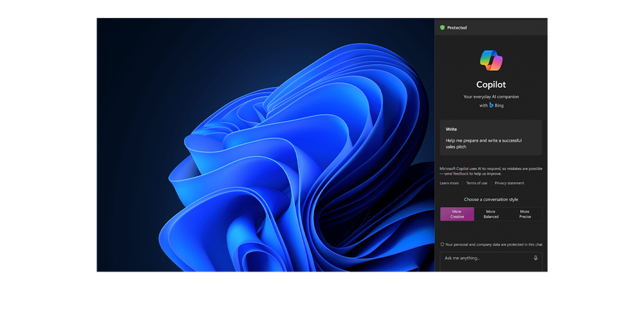The image size is (644, 318).
Task: Switch to More Balanced conversation style
Action: 491,214
